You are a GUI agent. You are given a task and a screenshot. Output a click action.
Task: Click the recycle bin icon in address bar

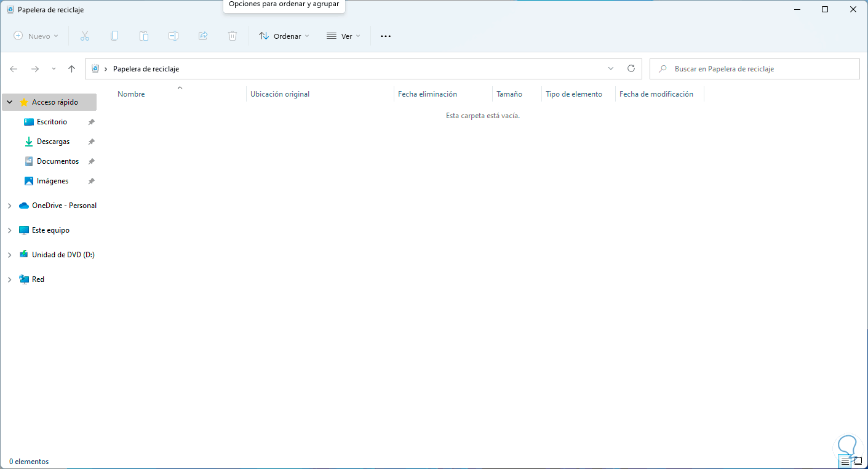coord(95,69)
